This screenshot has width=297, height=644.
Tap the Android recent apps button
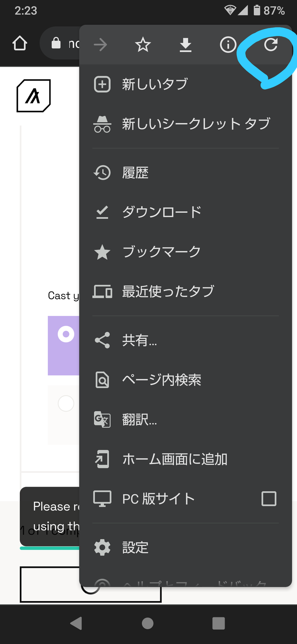(x=219, y=624)
